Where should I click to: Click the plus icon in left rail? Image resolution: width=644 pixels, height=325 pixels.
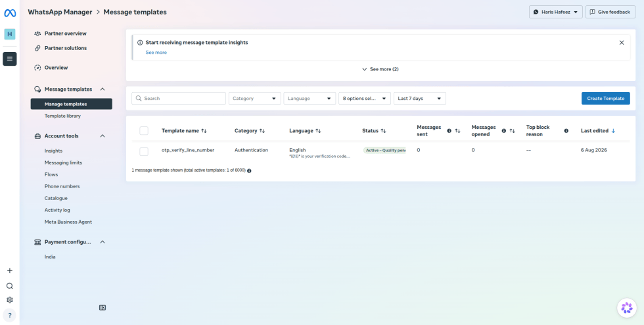(10, 270)
